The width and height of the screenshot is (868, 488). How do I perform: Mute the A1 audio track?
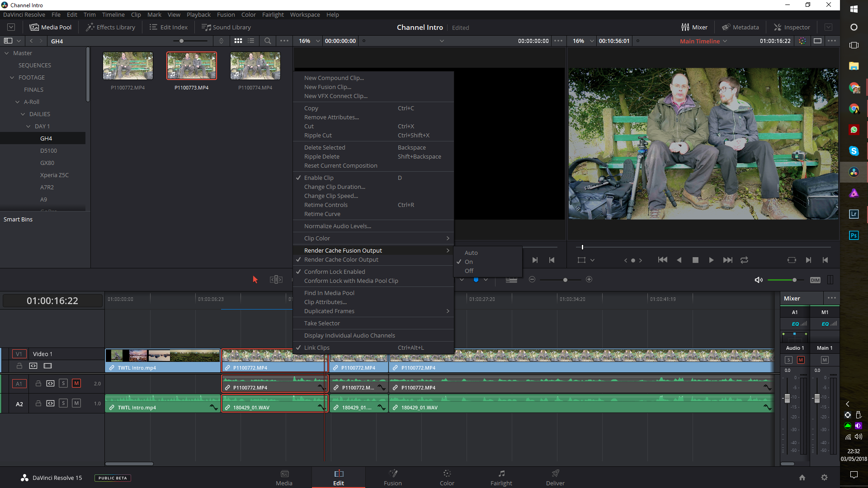76,383
